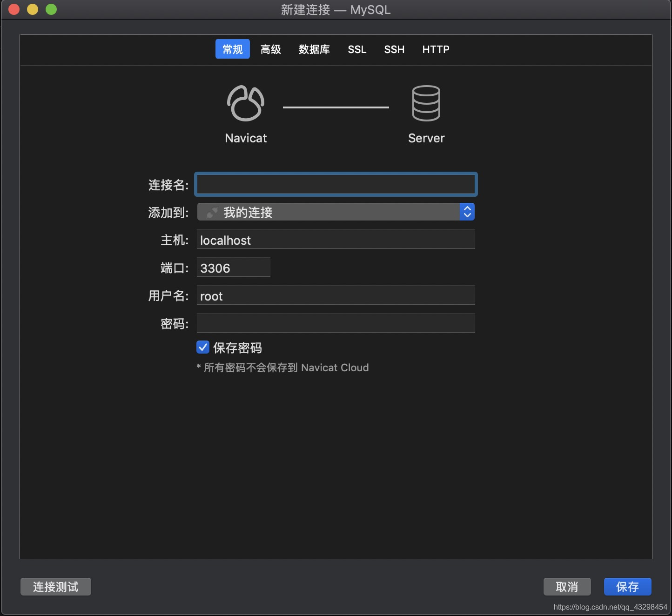672x616 pixels.
Task: Click the 端口: label
Action: point(175,268)
